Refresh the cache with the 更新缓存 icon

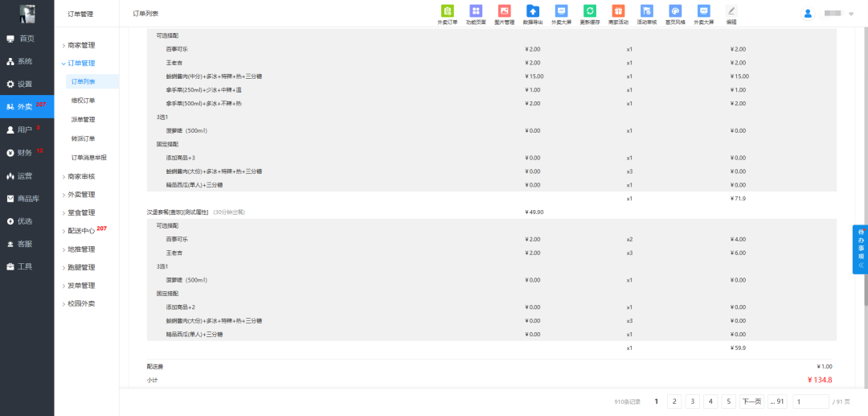coord(589,12)
